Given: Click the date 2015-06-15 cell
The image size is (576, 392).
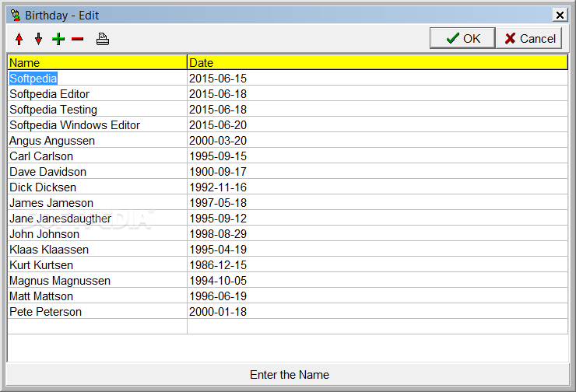Looking at the screenshot, I should (x=378, y=79).
